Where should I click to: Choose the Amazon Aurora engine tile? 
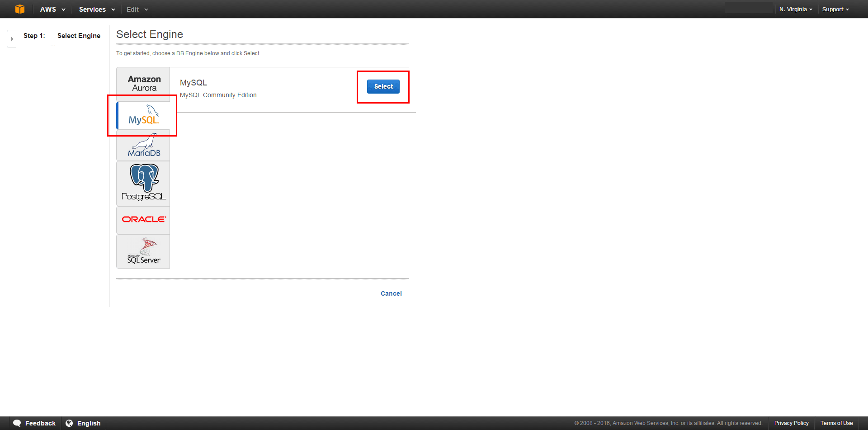pos(144,84)
